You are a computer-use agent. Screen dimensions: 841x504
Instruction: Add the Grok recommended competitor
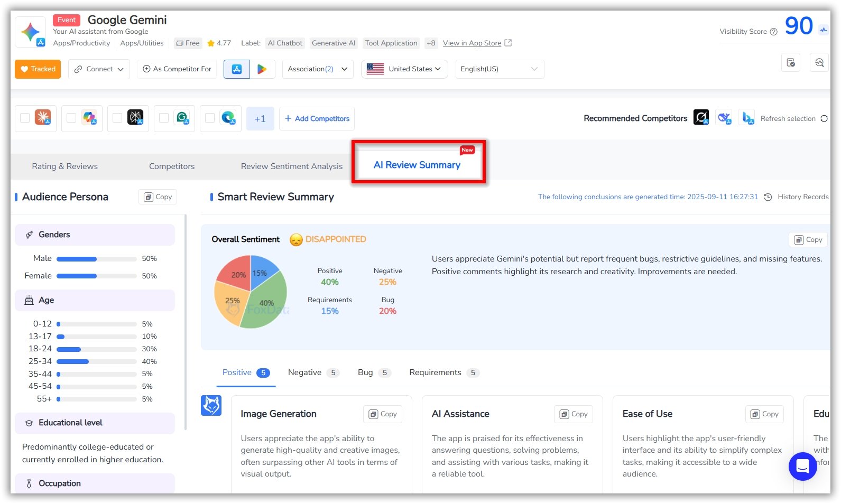(701, 117)
